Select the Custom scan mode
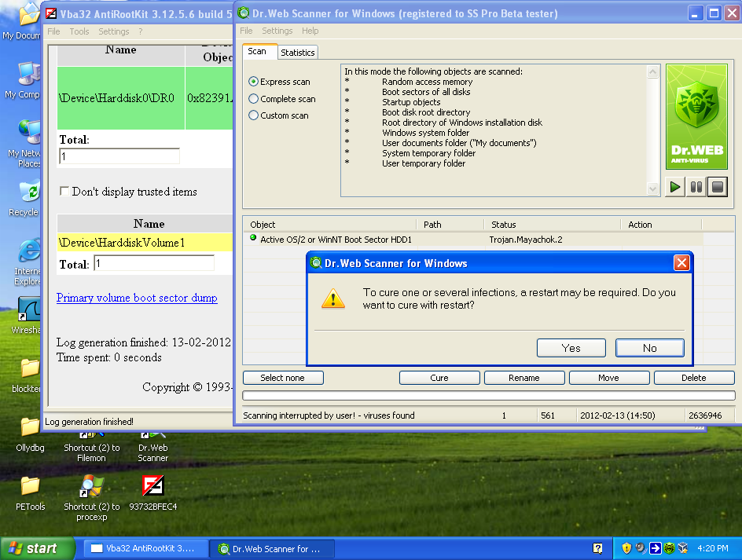742x560 pixels. tap(254, 115)
